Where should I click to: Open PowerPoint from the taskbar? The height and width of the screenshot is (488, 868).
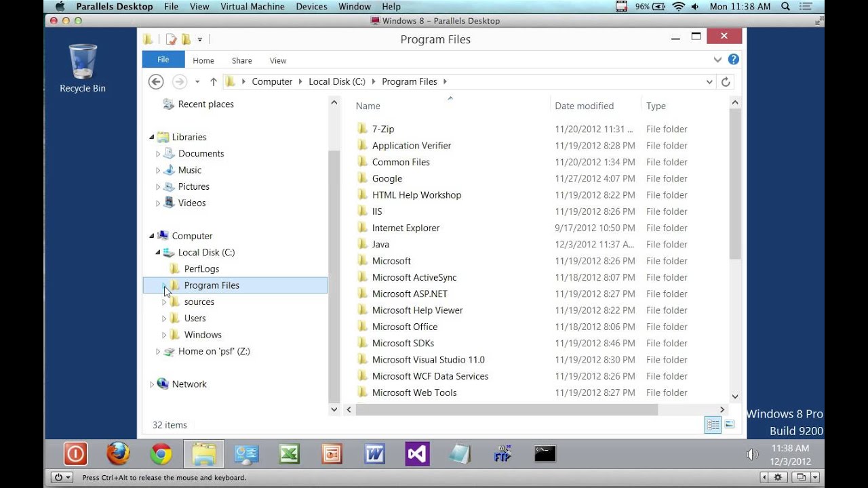pyautogui.click(x=332, y=453)
